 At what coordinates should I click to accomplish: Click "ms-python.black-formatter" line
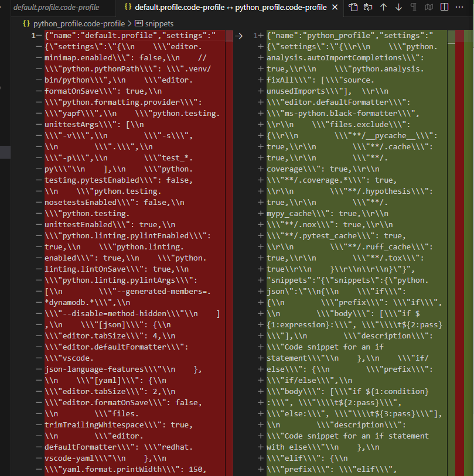[343, 113]
